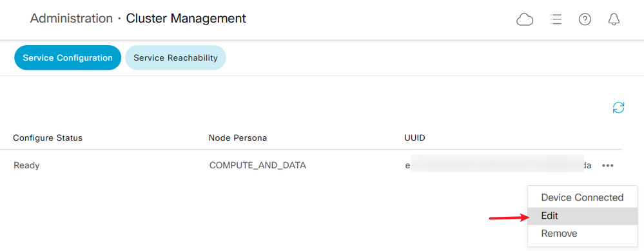Select the COMPUTE_AND_DATA persona cell
644x251 pixels.
[x=257, y=166]
